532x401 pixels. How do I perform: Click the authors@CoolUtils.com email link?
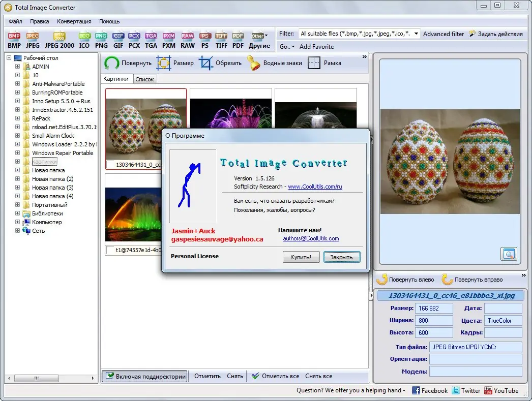click(x=311, y=239)
